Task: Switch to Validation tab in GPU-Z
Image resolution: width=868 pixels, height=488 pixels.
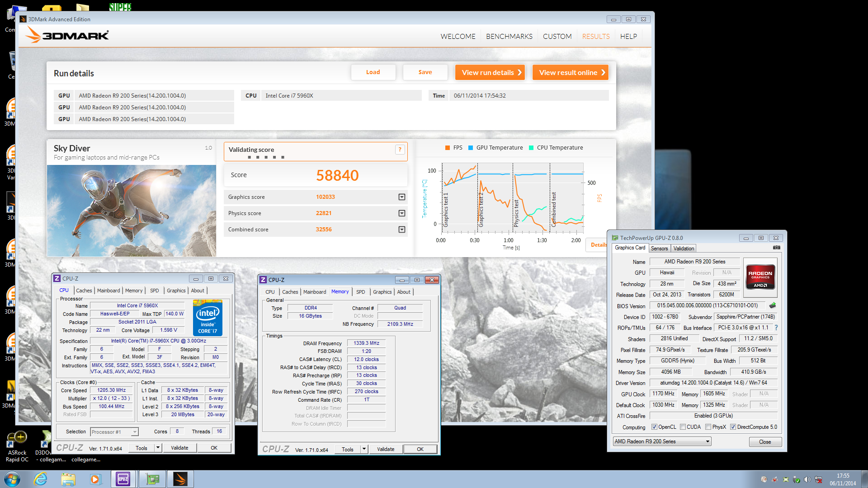Action: tap(684, 249)
